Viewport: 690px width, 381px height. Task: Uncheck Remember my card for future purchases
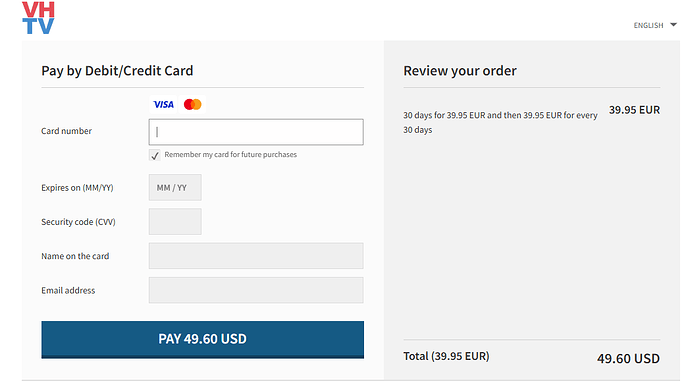(154, 155)
